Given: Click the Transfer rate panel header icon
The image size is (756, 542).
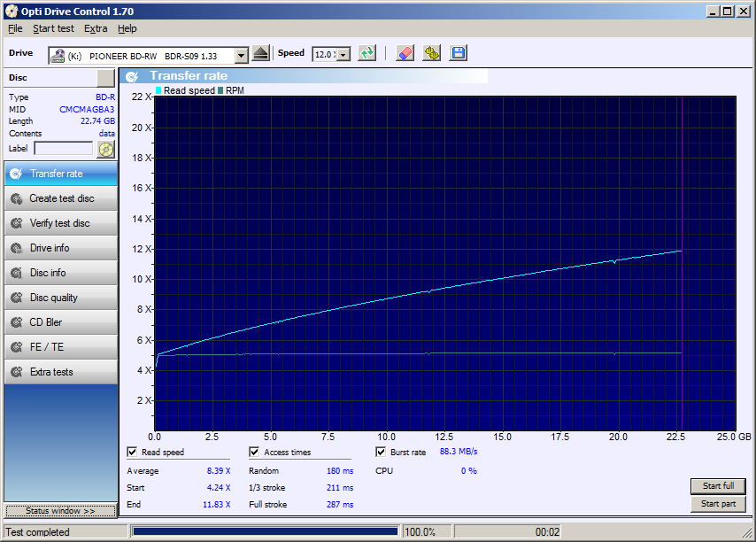Looking at the screenshot, I should point(132,76).
